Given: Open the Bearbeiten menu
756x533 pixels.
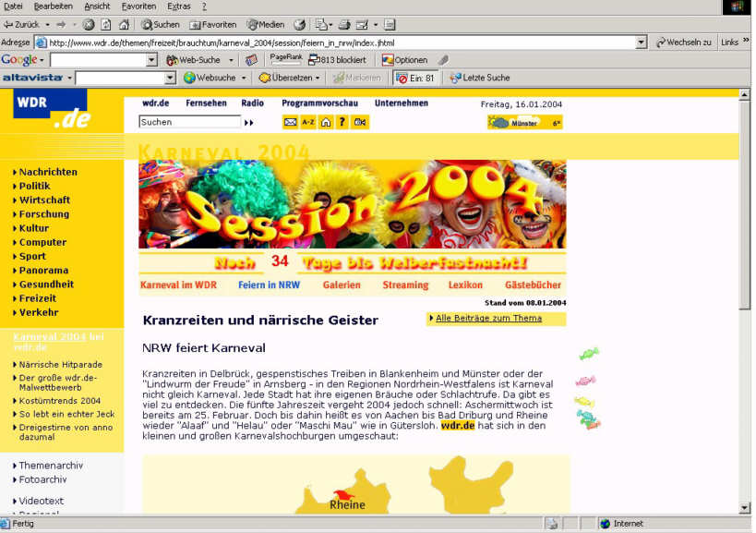Looking at the screenshot, I should click(53, 6).
